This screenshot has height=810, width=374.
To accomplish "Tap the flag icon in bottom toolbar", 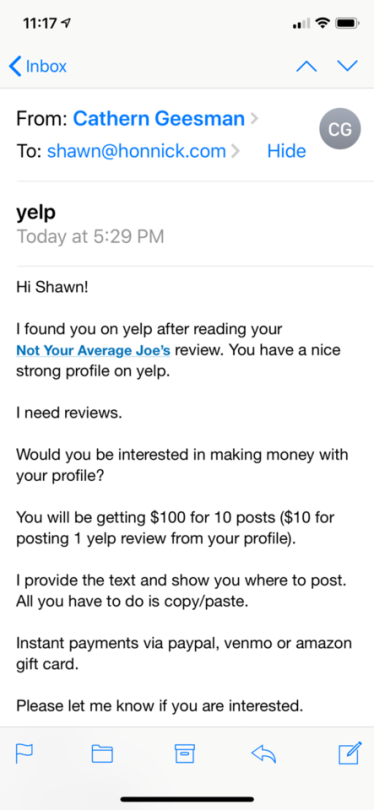I will pos(25,755).
